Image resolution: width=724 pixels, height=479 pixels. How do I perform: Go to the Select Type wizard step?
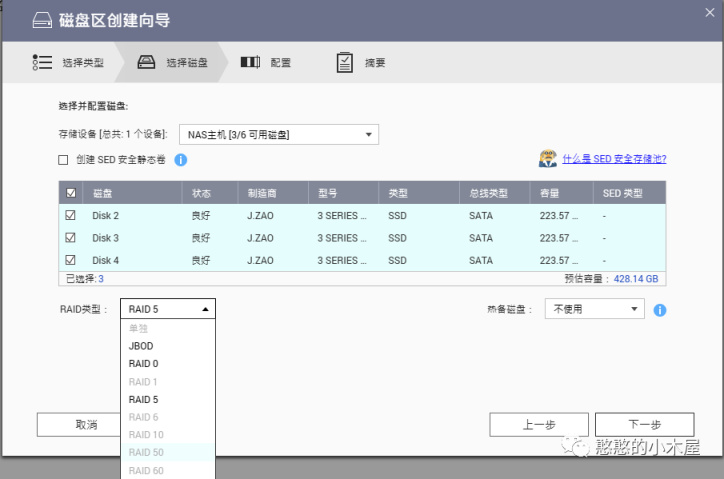[x=83, y=63]
